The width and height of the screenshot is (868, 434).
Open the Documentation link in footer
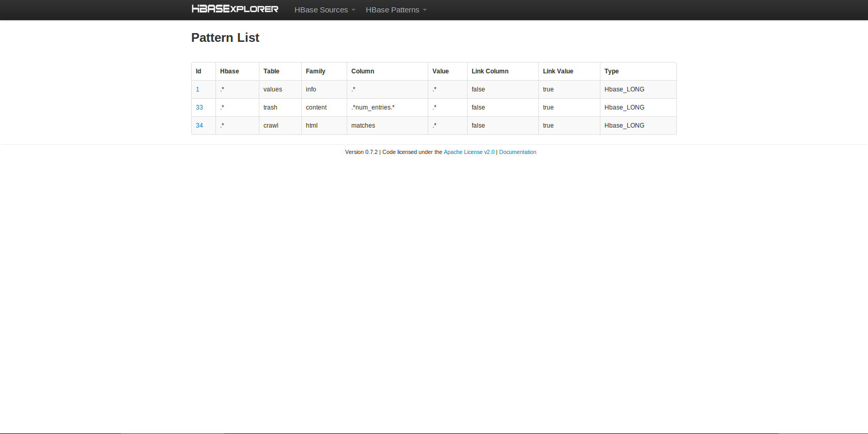(x=517, y=152)
